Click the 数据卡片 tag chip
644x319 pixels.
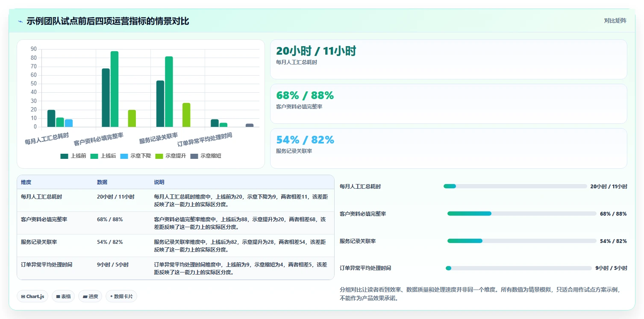pyautogui.click(x=121, y=296)
